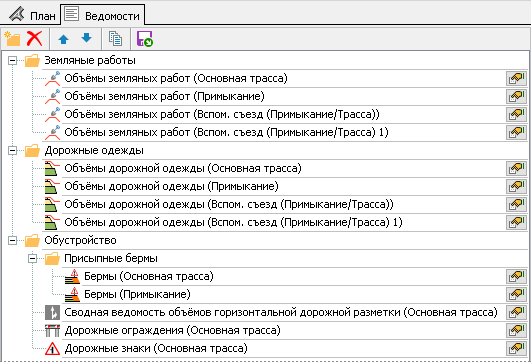Select земляных работ Вспом. съезд (Примыкание/Трасса) 1) row
The width and height of the screenshot is (531, 362).
226,132
